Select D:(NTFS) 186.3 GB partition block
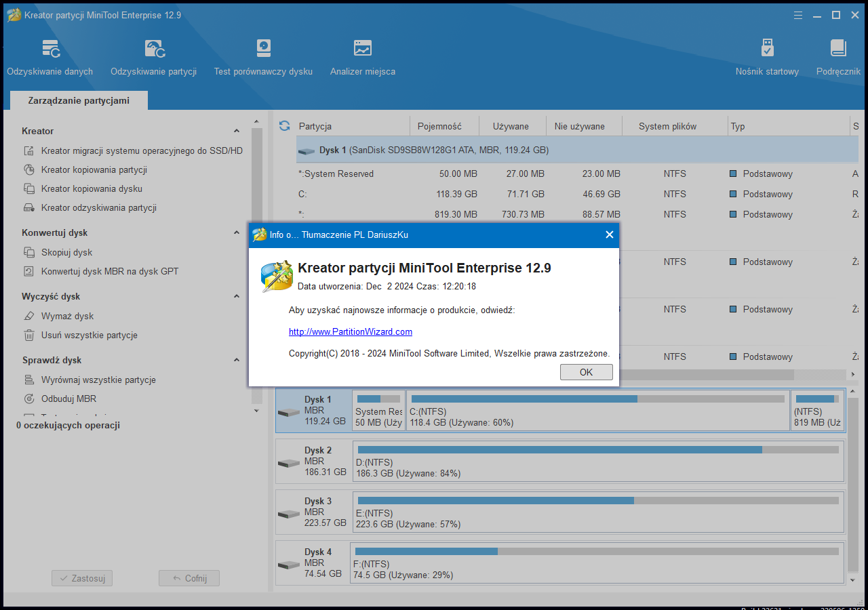The height and width of the screenshot is (610, 868). click(x=598, y=462)
